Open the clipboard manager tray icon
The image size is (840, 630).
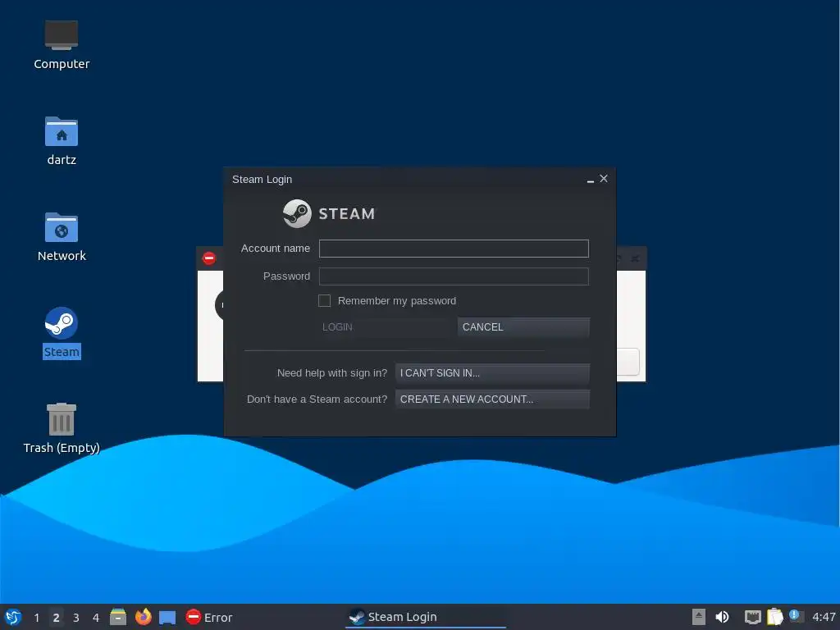click(x=774, y=617)
